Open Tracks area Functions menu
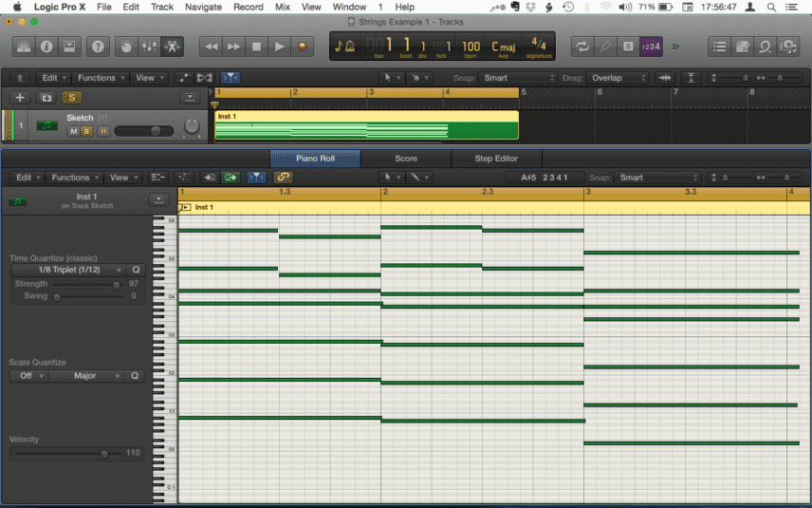Screen dimensions: 812x508 click(x=100, y=78)
